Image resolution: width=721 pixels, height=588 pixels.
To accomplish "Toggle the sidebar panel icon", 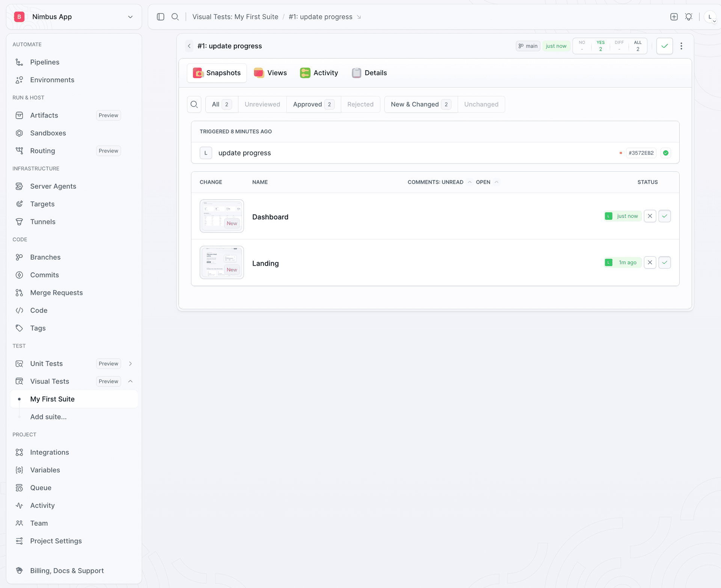I will pyautogui.click(x=161, y=17).
